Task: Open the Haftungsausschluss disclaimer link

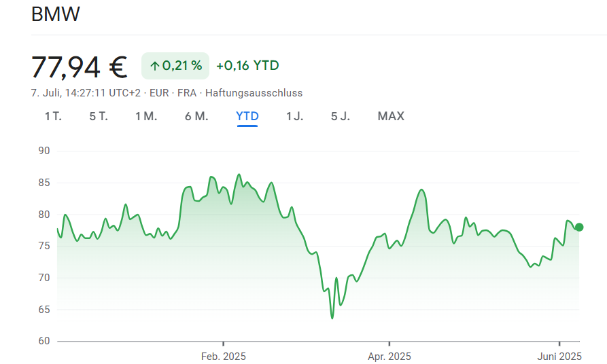Action: 254,93
